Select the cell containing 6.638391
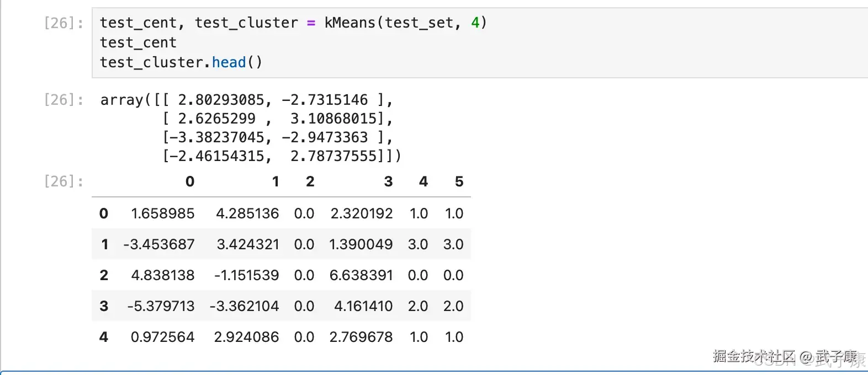The width and height of the screenshot is (868, 375). click(361, 275)
